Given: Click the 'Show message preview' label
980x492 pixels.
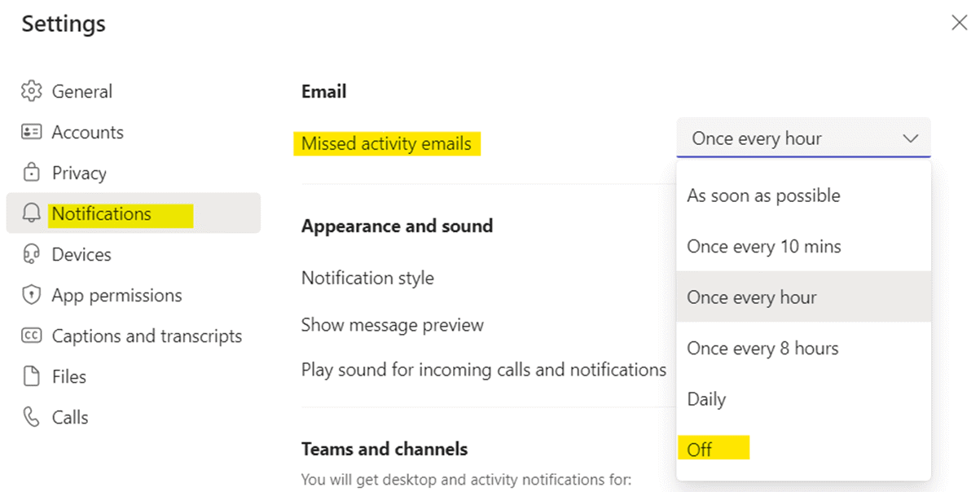Looking at the screenshot, I should [393, 325].
